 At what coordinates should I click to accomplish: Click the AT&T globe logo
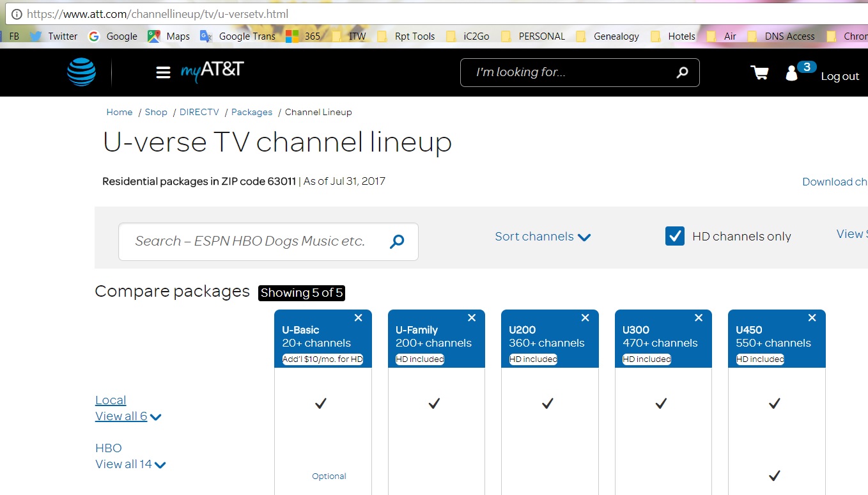pos(81,72)
